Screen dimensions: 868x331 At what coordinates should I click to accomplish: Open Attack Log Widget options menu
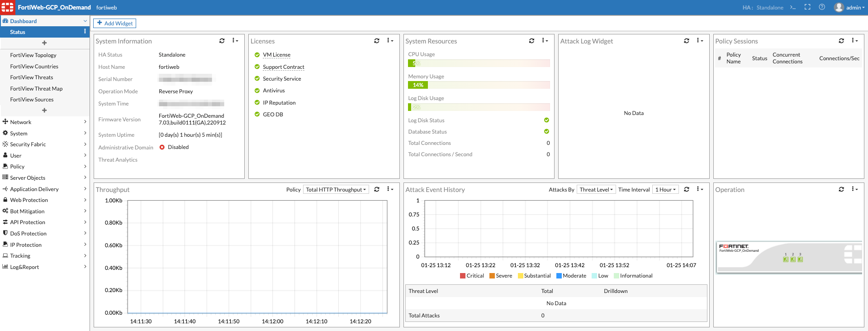pos(700,41)
